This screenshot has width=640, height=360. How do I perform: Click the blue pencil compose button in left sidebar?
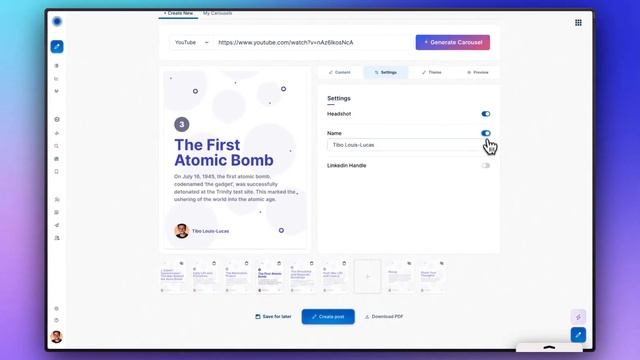click(x=57, y=47)
